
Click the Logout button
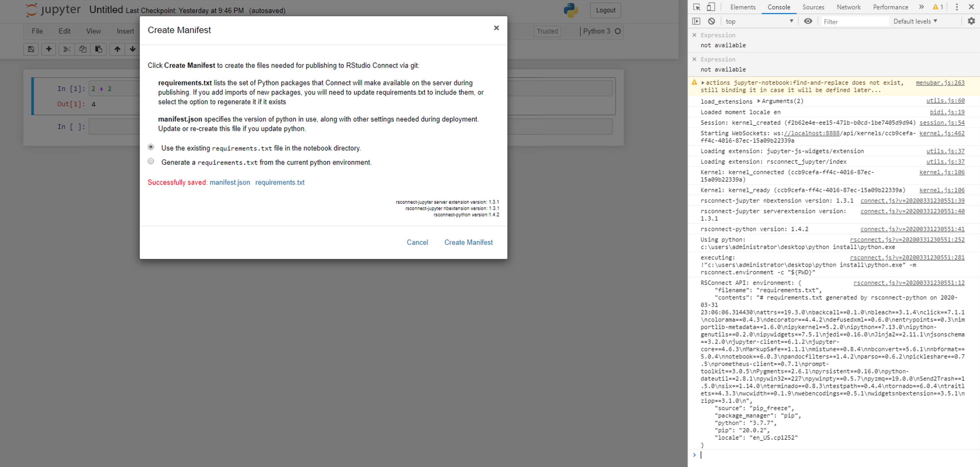coord(605,10)
